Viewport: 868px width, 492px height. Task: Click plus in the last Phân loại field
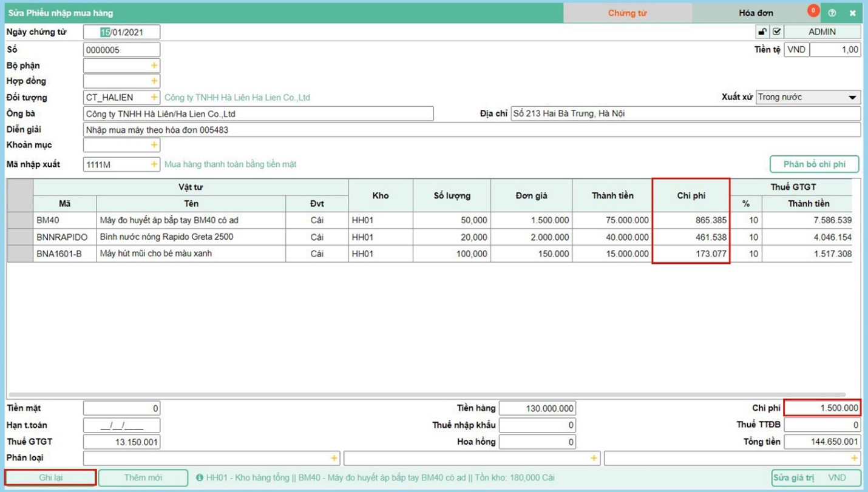(854, 459)
